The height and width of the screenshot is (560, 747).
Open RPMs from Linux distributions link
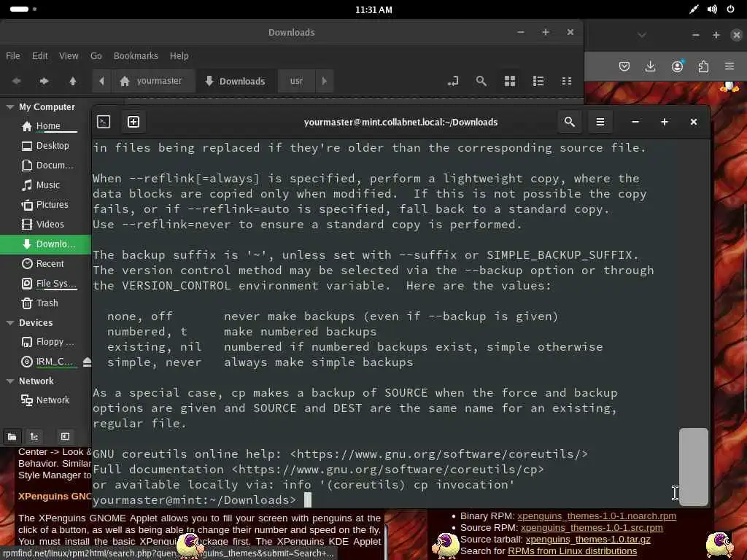pyautogui.click(x=572, y=551)
